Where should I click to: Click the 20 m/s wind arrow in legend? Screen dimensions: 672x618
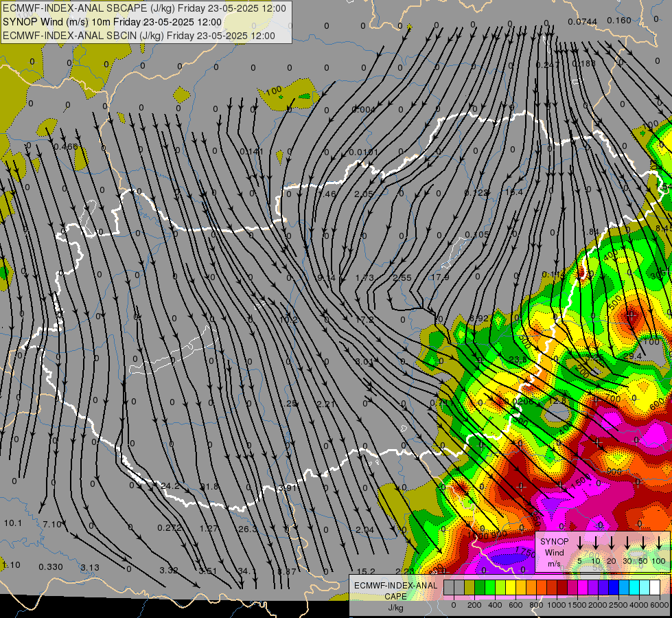(x=611, y=542)
